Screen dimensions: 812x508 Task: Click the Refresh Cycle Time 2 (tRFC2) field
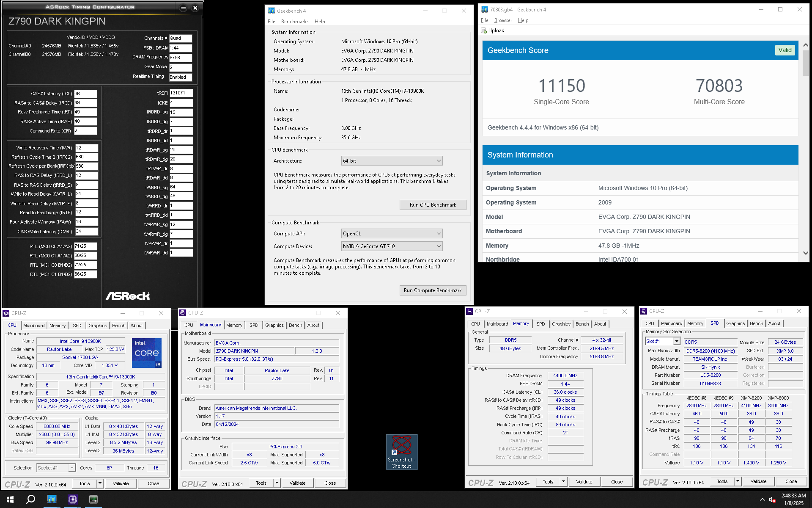click(87, 157)
